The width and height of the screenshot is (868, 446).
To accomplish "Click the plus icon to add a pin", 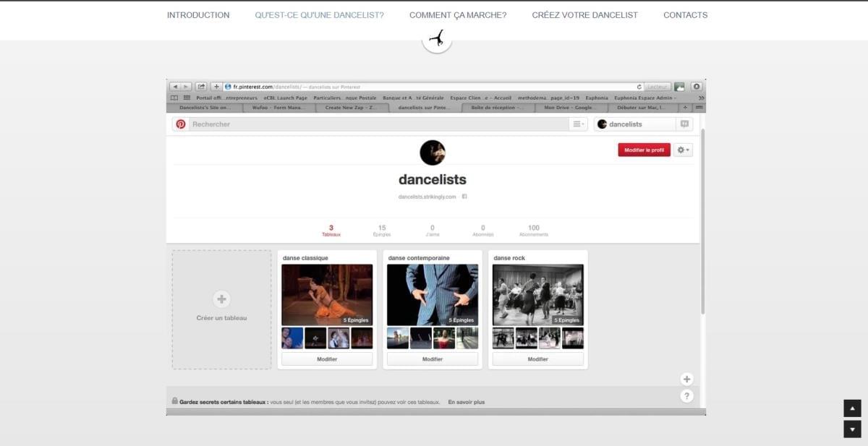I will (686, 378).
